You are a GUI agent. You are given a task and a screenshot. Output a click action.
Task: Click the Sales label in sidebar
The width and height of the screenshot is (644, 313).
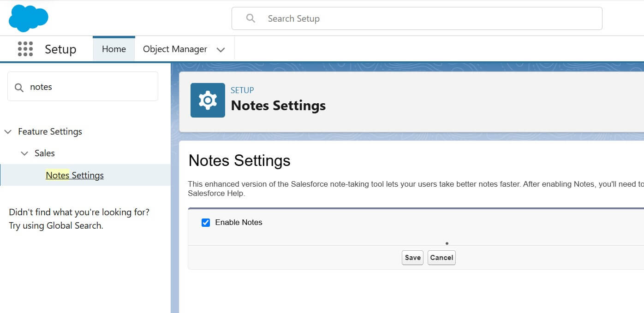click(x=45, y=153)
